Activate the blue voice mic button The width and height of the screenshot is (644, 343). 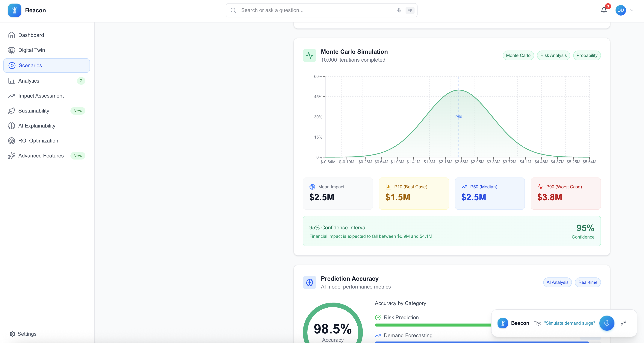pyautogui.click(x=607, y=323)
